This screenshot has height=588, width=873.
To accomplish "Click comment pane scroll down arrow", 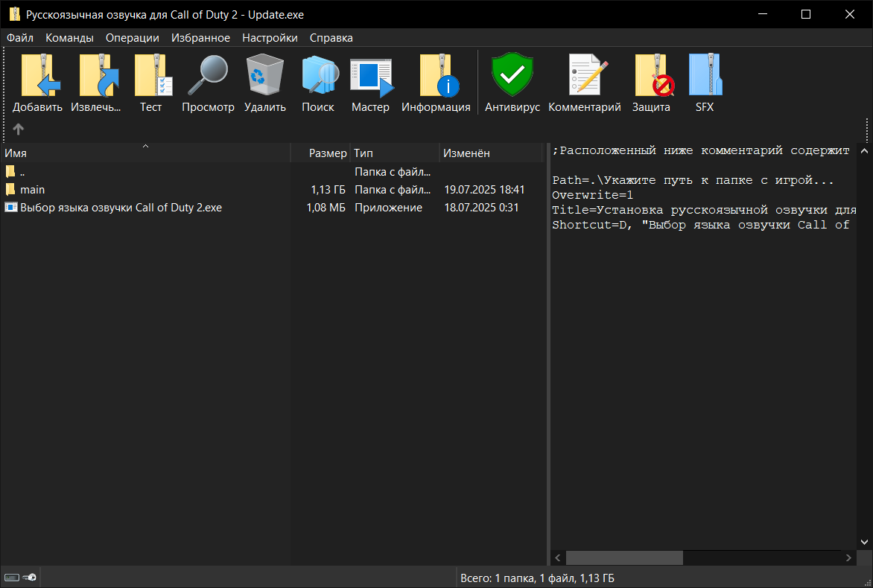I will tap(864, 542).
